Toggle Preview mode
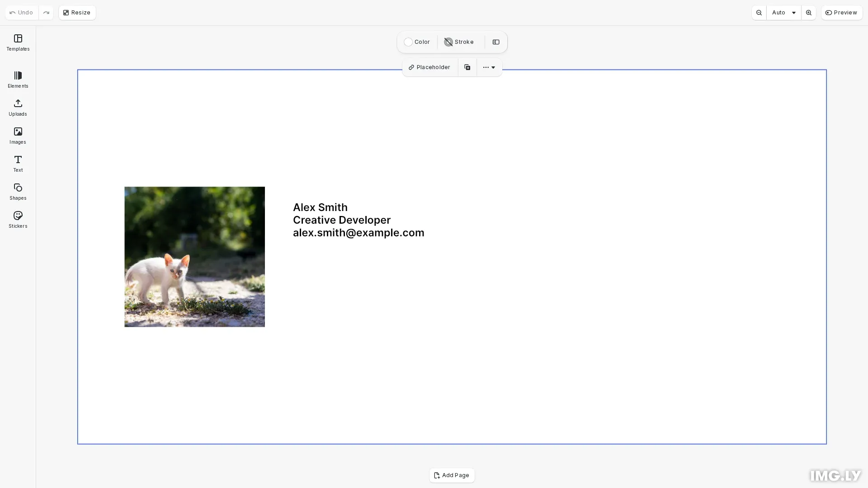 point(841,13)
